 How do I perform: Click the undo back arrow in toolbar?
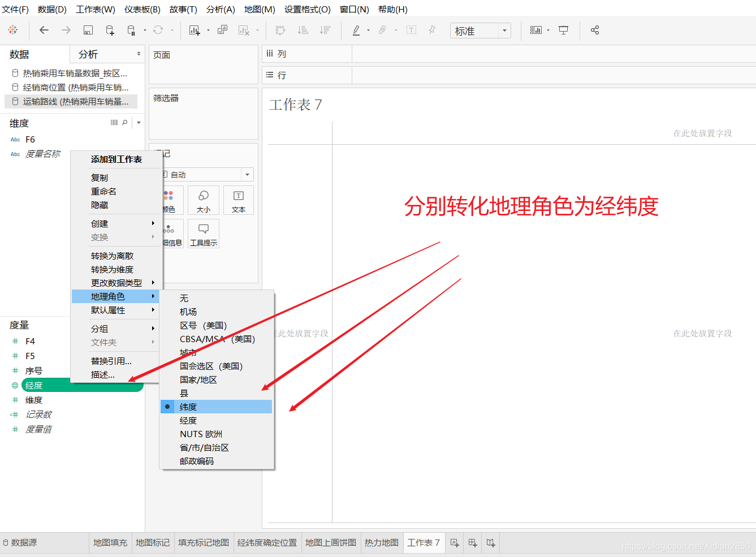coord(44,30)
